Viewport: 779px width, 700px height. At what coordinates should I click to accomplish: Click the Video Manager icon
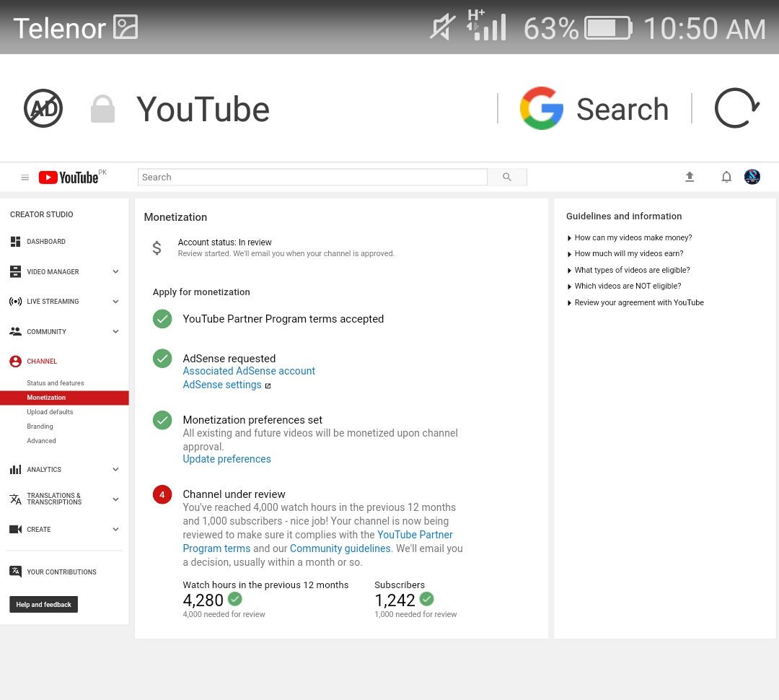point(15,271)
